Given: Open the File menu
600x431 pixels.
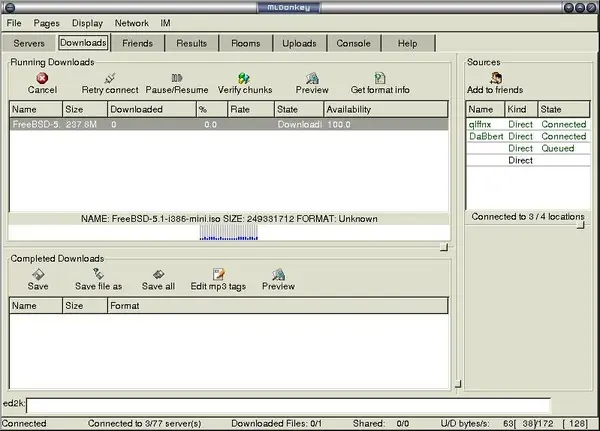Looking at the screenshot, I should (14, 22).
